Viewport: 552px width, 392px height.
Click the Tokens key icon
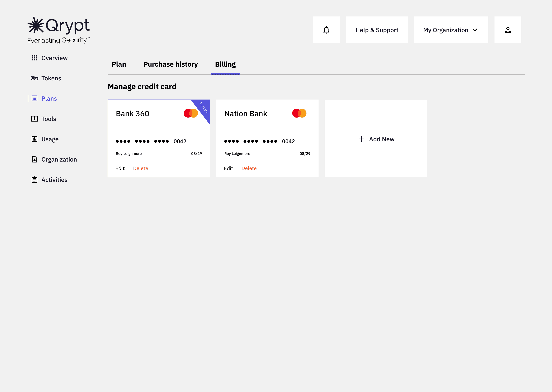[34, 78]
